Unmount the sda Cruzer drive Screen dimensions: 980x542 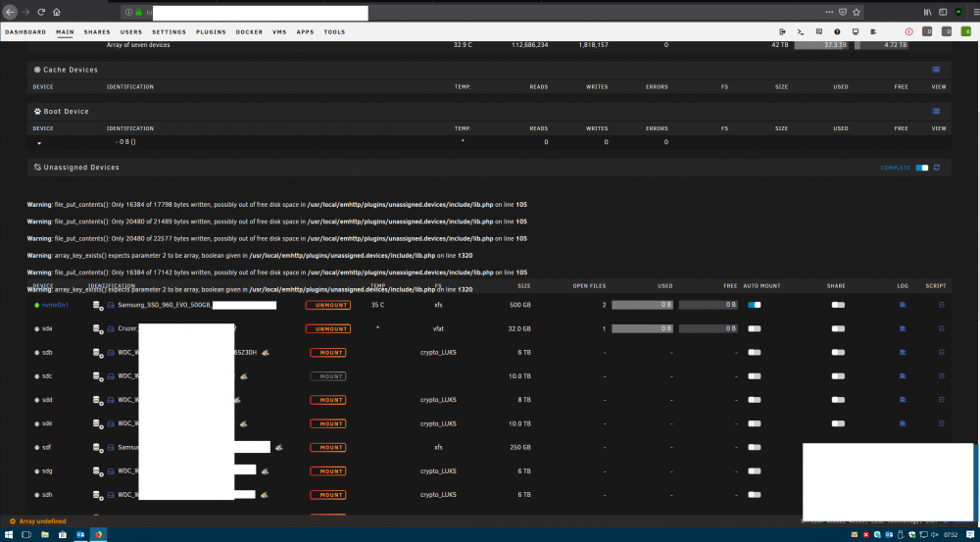pyautogui.click(x=328, y=328)
